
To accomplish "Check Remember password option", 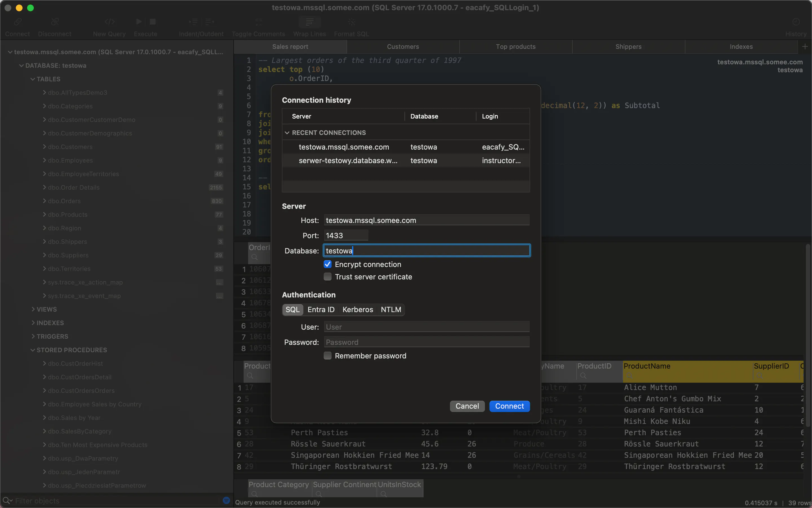I will 328,356.
